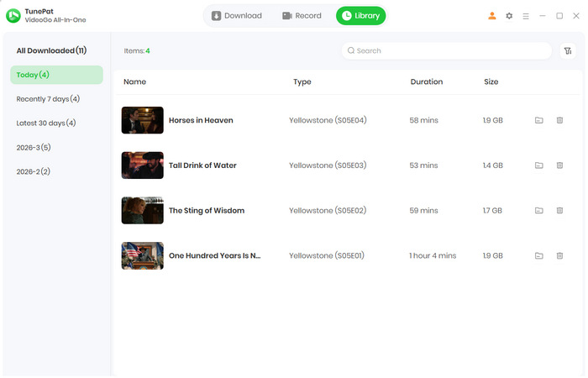Open Horses in Heaven thumbnail
The image size is (588, 378).
(x=143, y=120)
